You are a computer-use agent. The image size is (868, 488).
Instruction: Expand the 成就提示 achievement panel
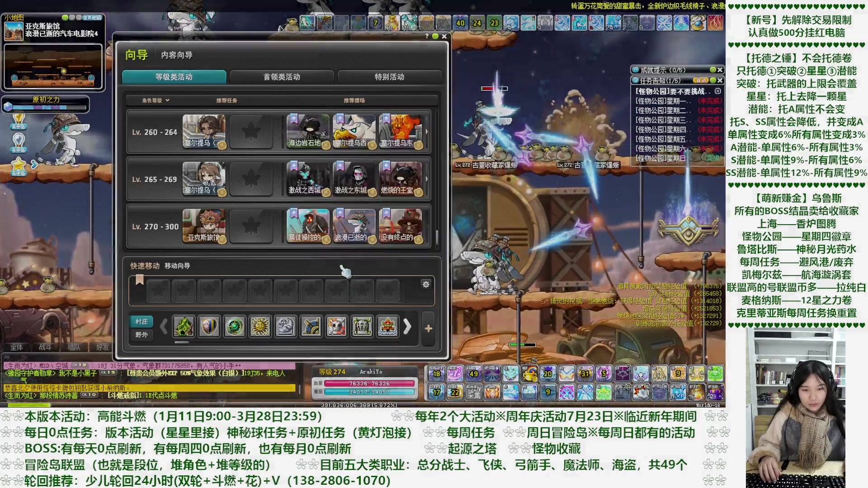tap(712, 70)
